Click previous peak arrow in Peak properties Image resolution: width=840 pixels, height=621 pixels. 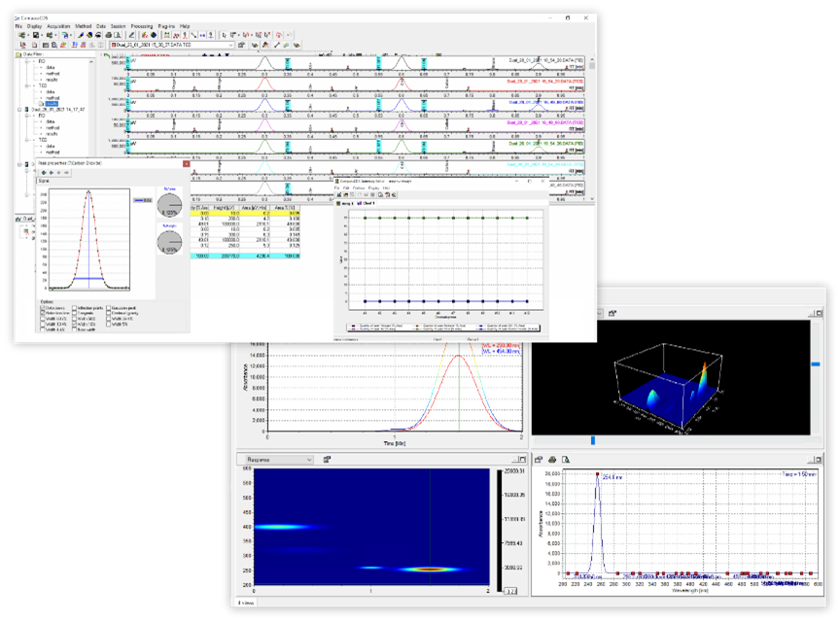[45, 172]
